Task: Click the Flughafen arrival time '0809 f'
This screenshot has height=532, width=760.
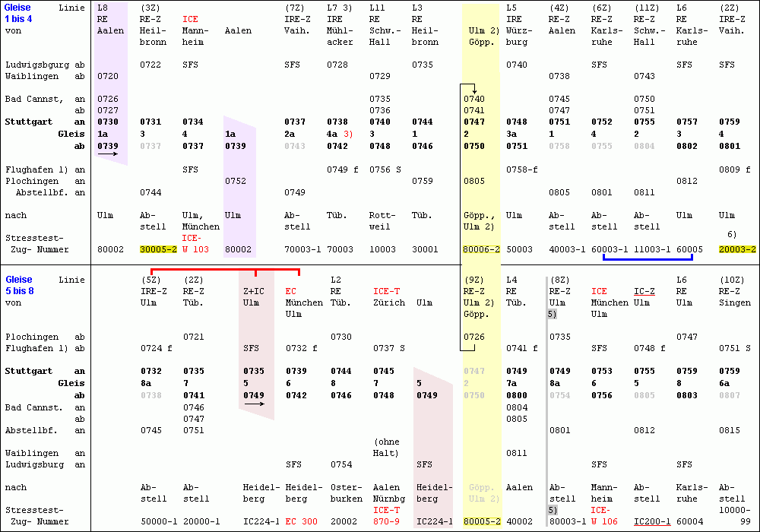Action: pyautogui.click(x=735, y=169)
